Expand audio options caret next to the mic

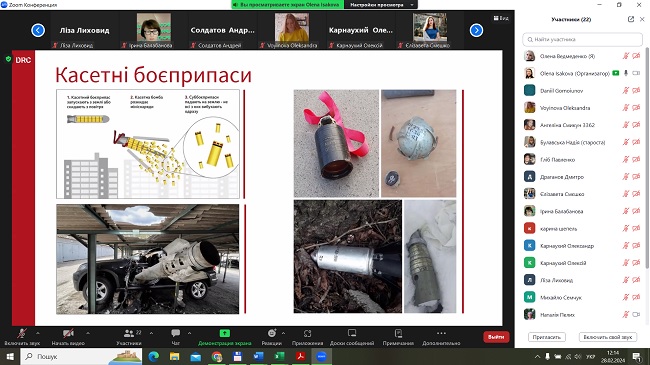coord(38,333)
